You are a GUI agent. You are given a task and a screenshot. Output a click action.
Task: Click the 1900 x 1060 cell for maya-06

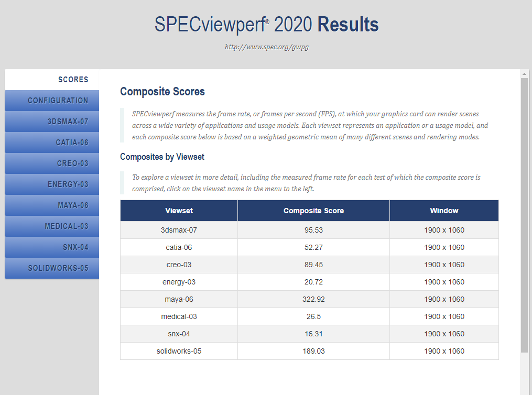444,299
